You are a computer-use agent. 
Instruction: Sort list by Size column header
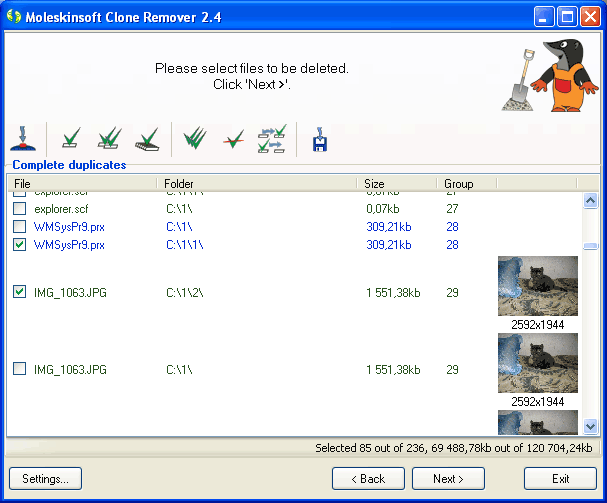coord(397,184)
